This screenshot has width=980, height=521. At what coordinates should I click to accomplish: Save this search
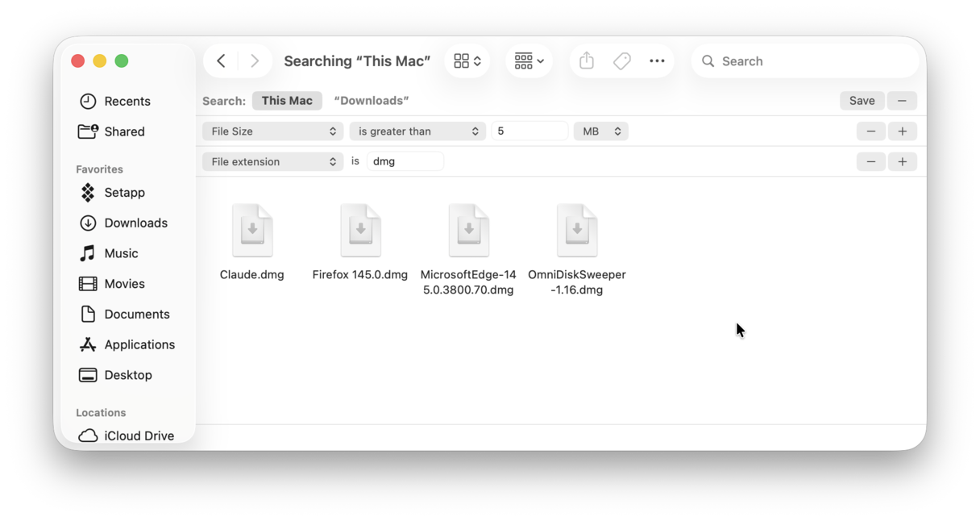pos(862,100)
